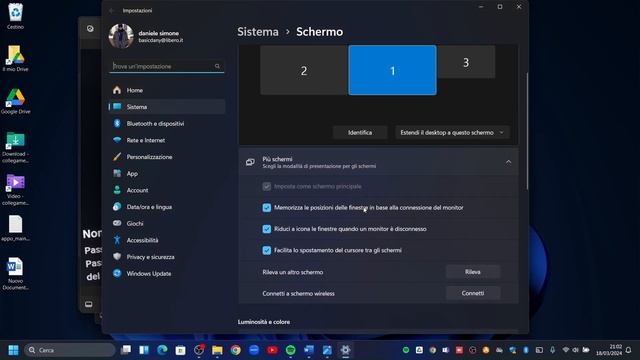Open the red YouTube icon on taskbar

coord(272,350)
